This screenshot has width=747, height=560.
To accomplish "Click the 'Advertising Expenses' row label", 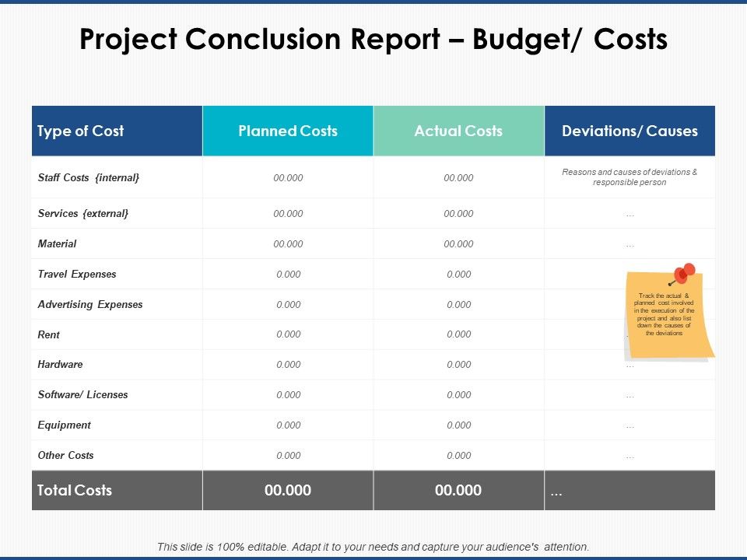I will tap(90, 304).
